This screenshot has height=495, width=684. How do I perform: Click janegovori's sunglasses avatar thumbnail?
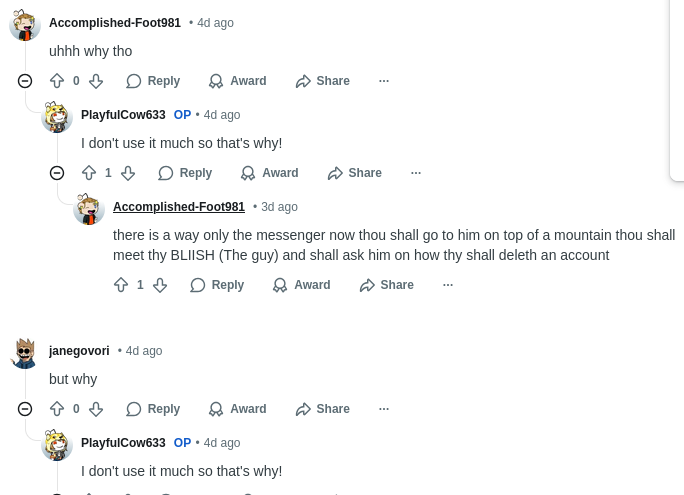[25, 353]
